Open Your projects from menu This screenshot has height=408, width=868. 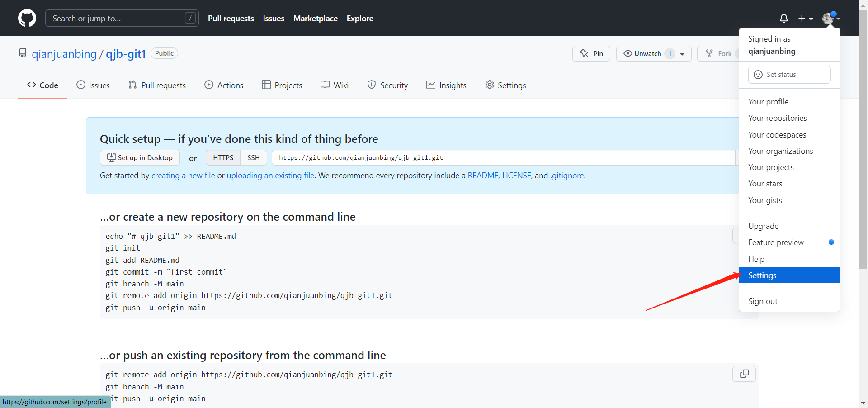pyautogui.click(x=789, y=167)
